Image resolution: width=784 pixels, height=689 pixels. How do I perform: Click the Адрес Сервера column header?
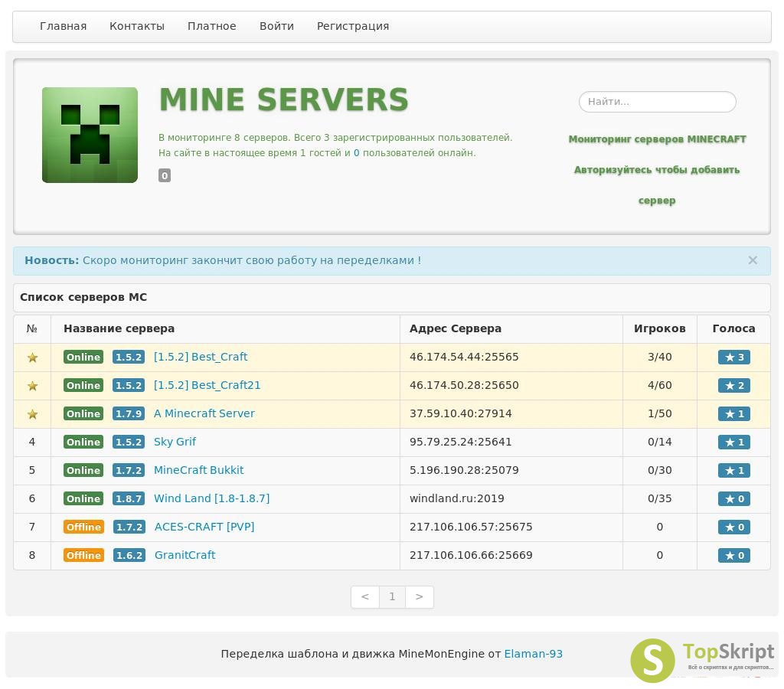pyautogui.click(x=456, y=328)
